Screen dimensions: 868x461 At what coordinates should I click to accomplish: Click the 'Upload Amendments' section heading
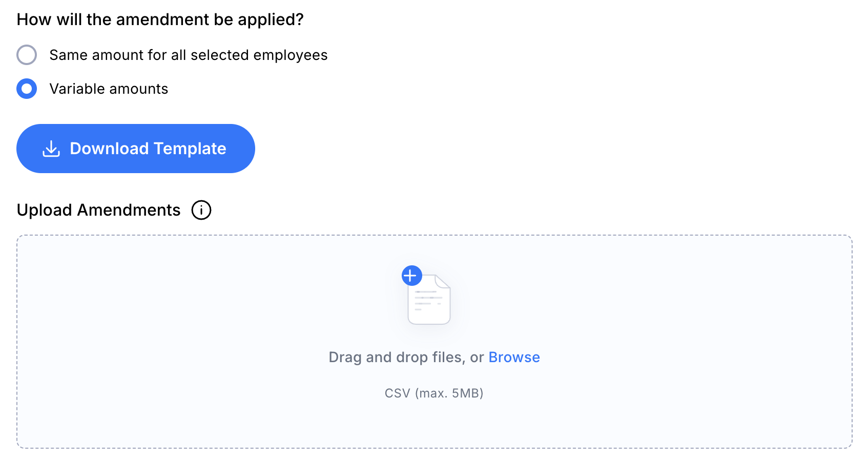tap(98, 210)
